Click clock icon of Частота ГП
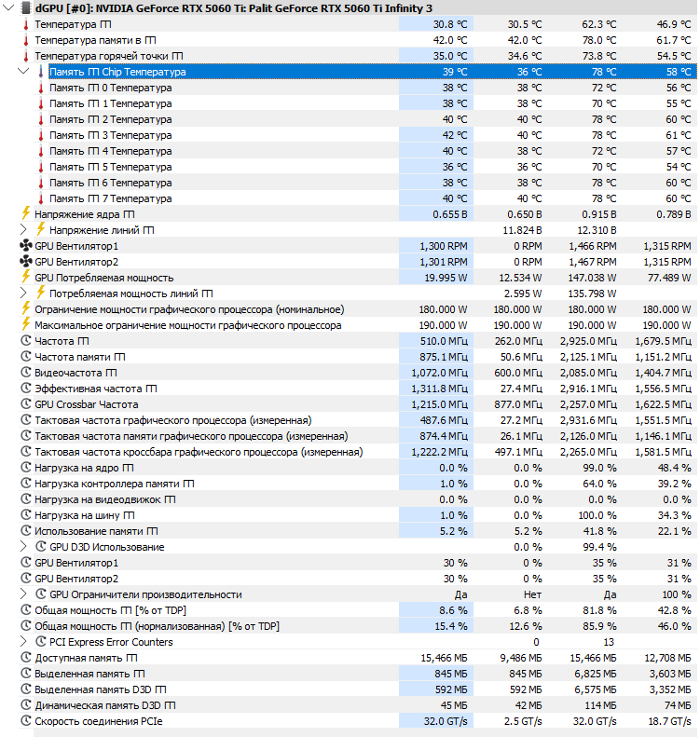The height and width of the screenshot is (737, 700). coord(26,341)
